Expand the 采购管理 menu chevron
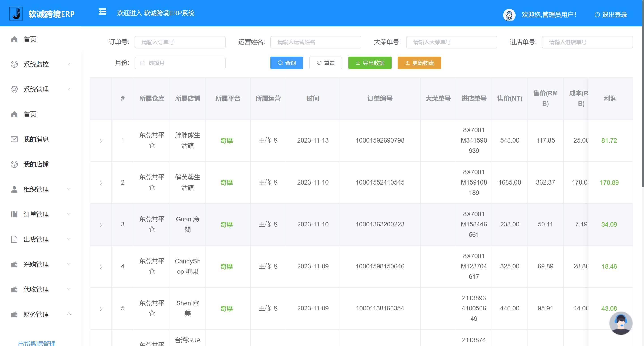This screenshot has width=644, height=346. coord(69,264)
